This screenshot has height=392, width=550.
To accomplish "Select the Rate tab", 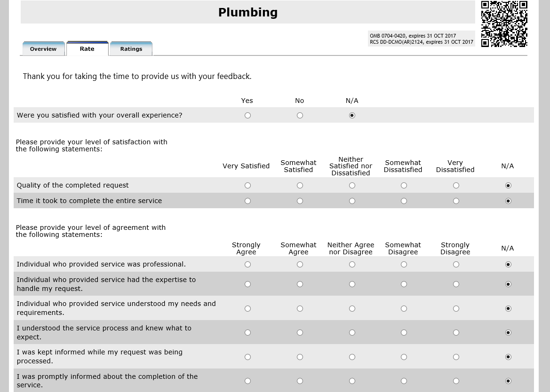I will pyautogui.click(x=87, y=49).
